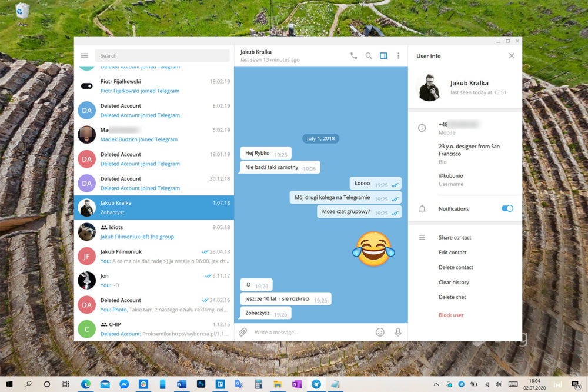This screenshot has height=392, width=588.
Task: Toggle the Notifications switch off
Action: [507, 208]
